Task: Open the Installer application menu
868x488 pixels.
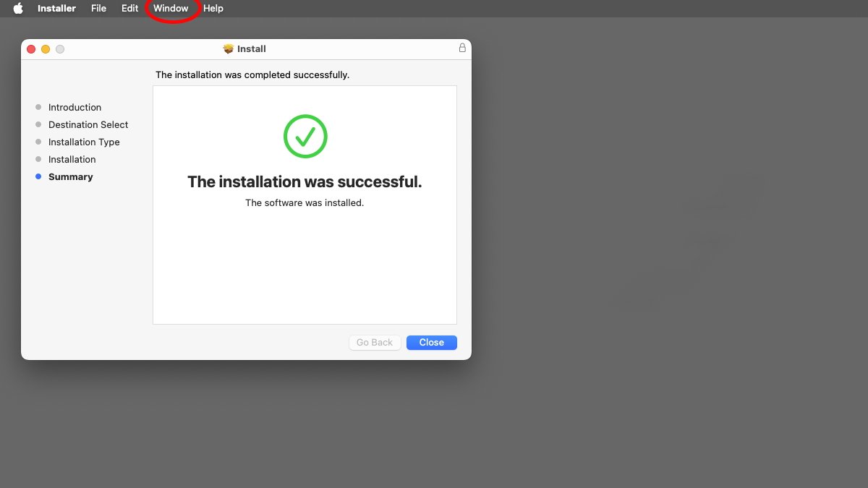Action: pos(56,9)
